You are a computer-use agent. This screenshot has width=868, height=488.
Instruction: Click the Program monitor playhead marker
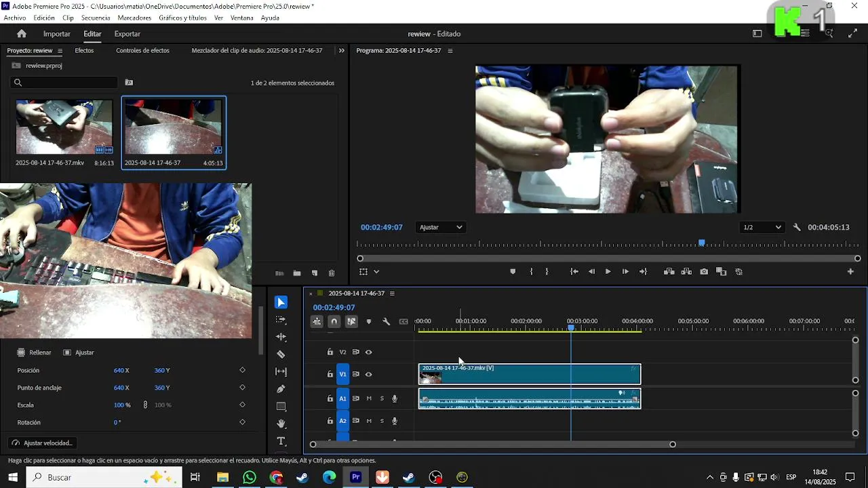[702, 243]
